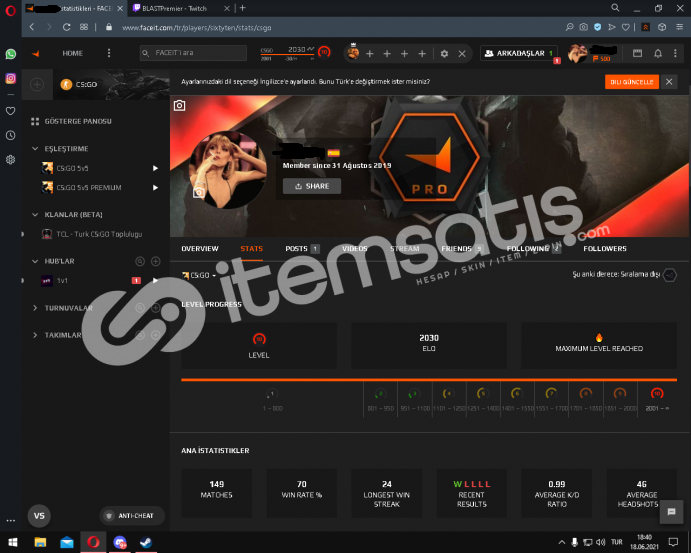Click the VS round button
This screenshot has width=691, height=553.
[39, 516]
